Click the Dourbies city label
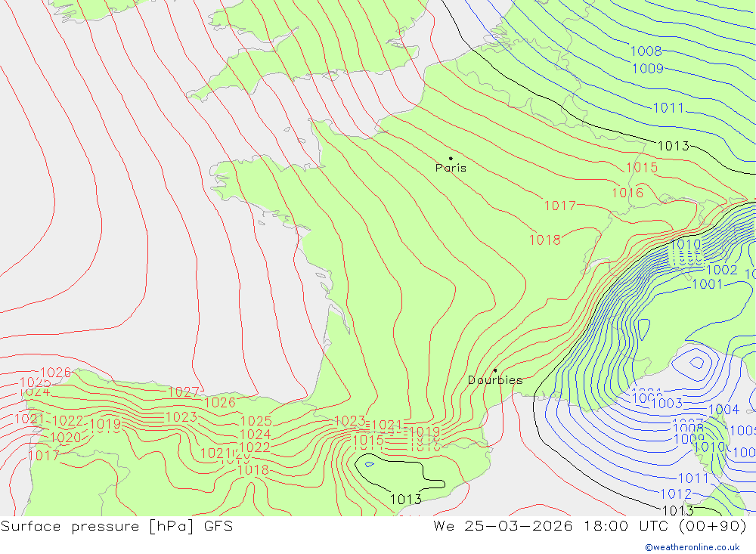Screen dimensions: 756x554 (495, 380)
